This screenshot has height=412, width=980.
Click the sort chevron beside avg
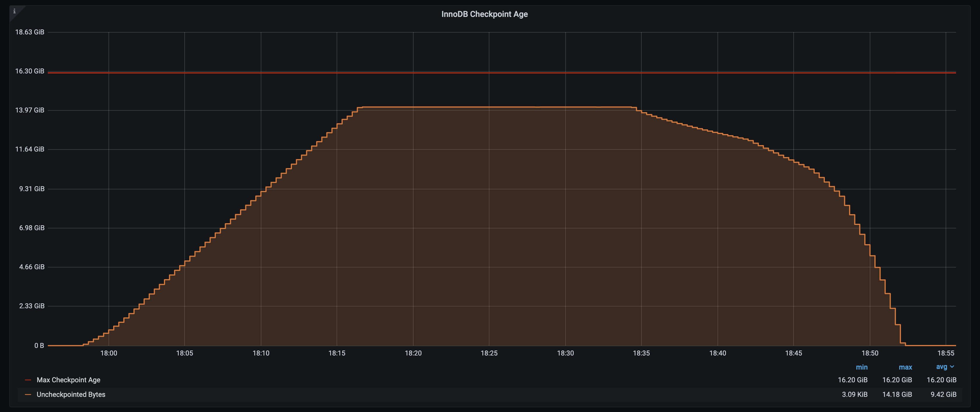pyautogui.click(x=952, y=367)
